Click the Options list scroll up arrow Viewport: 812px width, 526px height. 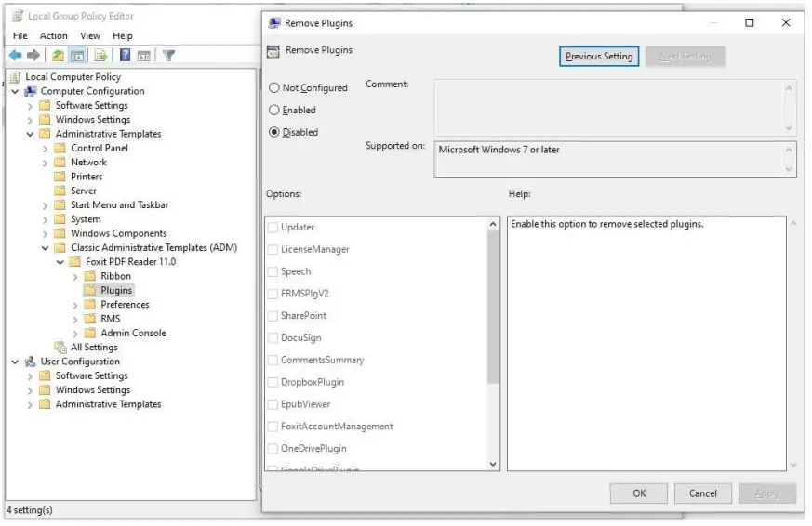coord(493,225)
